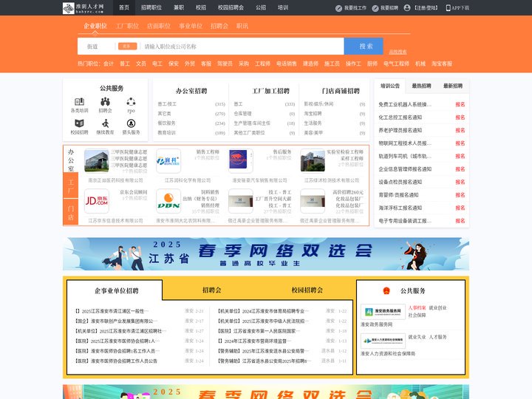This screenshot has width=532, height=399.
Task: Select the 最热招聘 sidebar tab
Action: 421,86
